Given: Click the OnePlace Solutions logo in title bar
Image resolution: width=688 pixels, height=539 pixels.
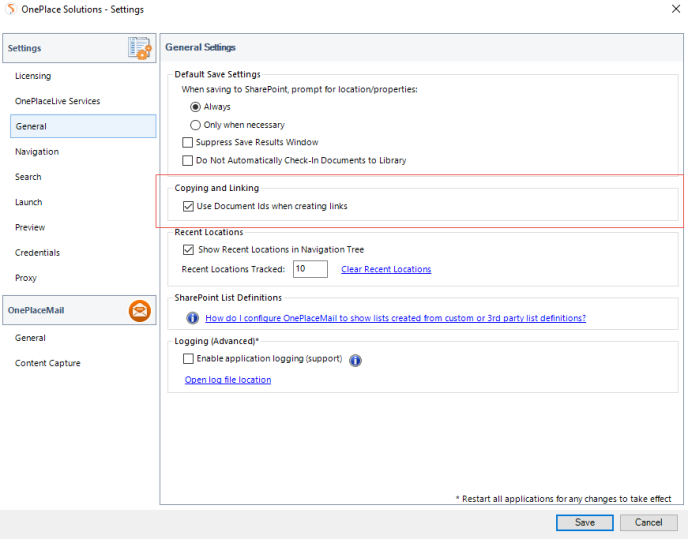Looking at the screenshot, I should pyautogui.click(x=11, y=10).
